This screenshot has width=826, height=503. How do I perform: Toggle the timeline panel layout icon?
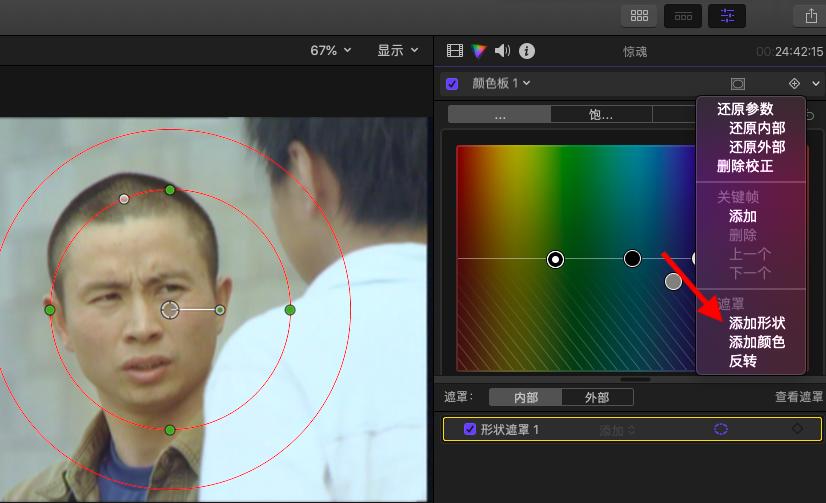(683, 16)
